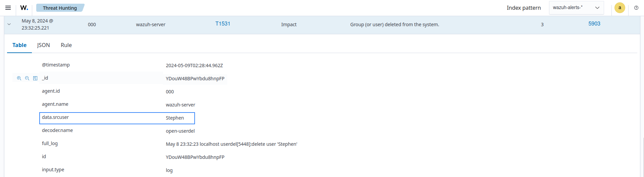The width and height of the screenshot is (644, 177).
Task: Switch to the JSON tab
Action: (43, 45)
